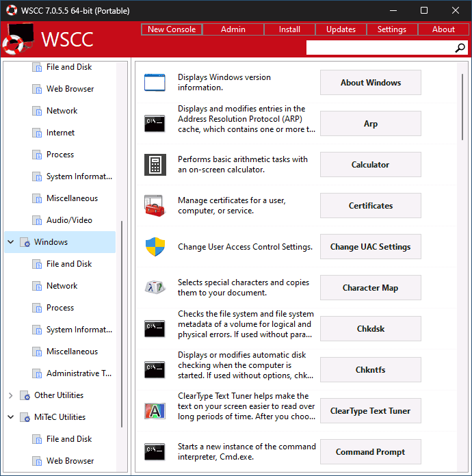
Task: Click the category tree scrollbar
Action: [122, 324]
